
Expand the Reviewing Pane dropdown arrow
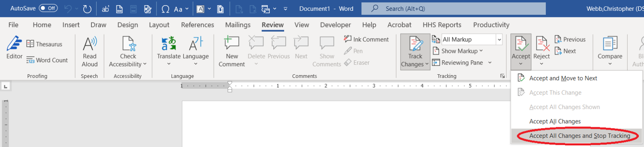490,63
